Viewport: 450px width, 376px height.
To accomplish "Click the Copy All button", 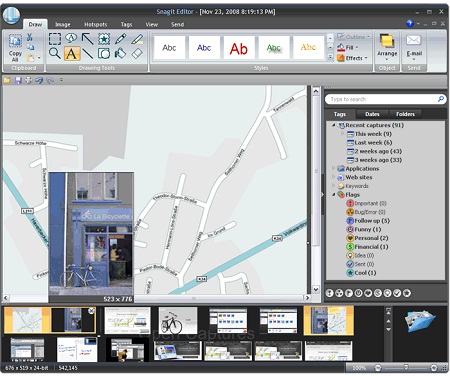I will click(x=15, y=48).
